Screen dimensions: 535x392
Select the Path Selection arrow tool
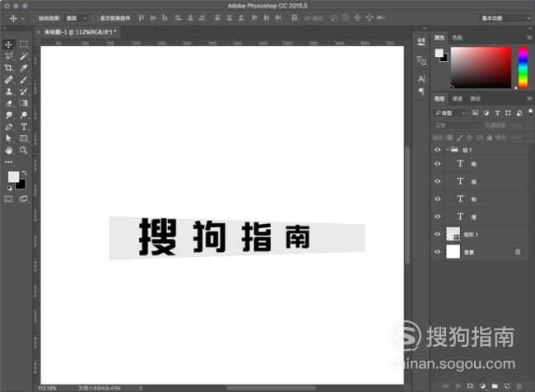[9, 138]
